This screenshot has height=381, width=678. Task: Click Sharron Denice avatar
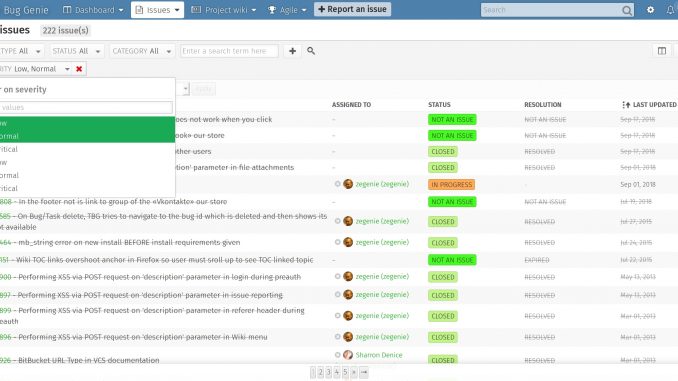tap(348, 355)
